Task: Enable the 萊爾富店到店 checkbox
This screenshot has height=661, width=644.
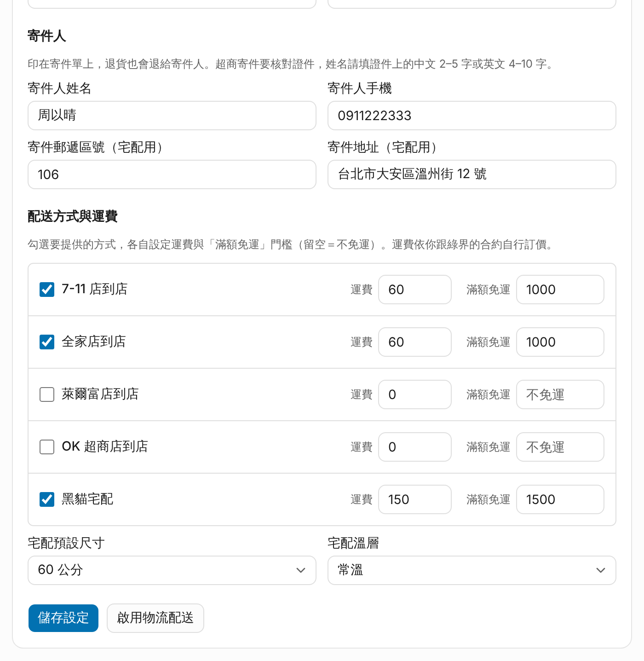Action: [47, 394]
